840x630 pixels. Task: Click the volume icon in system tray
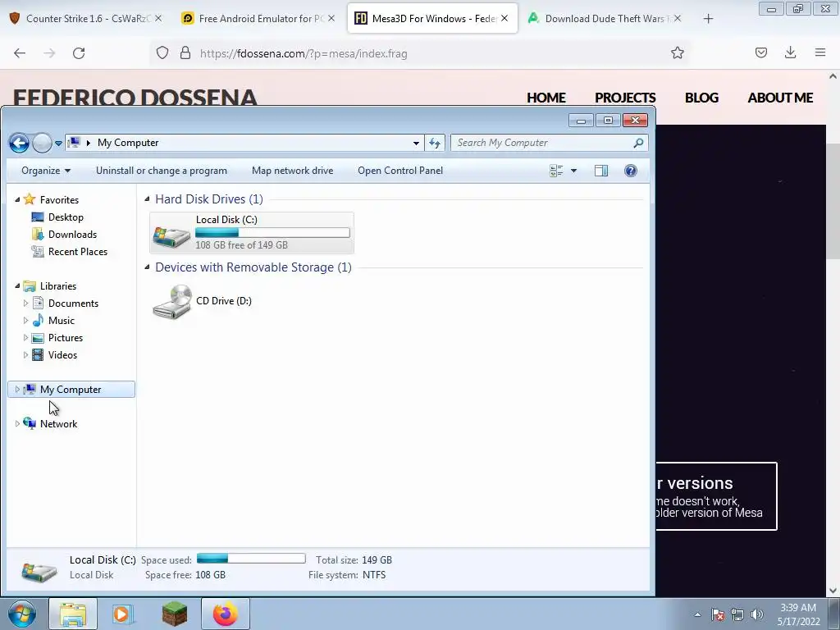click(756, 614)
